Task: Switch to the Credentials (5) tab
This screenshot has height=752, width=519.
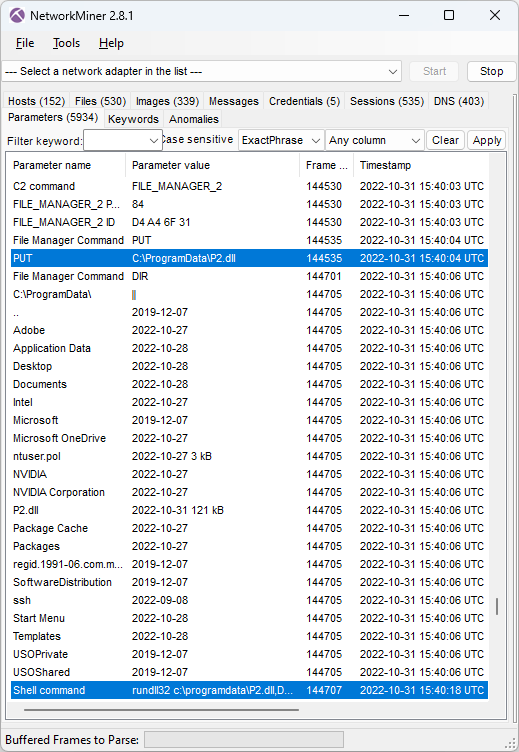Action: point(304,101)
